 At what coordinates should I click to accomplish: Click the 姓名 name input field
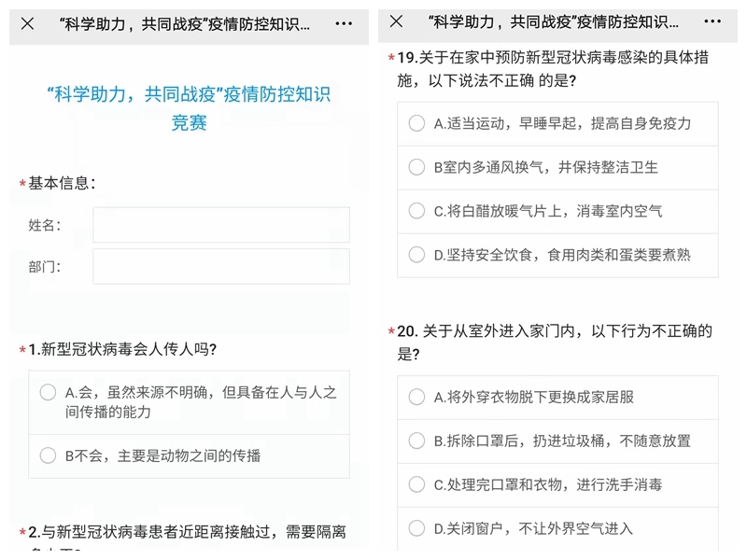(221, 225)
